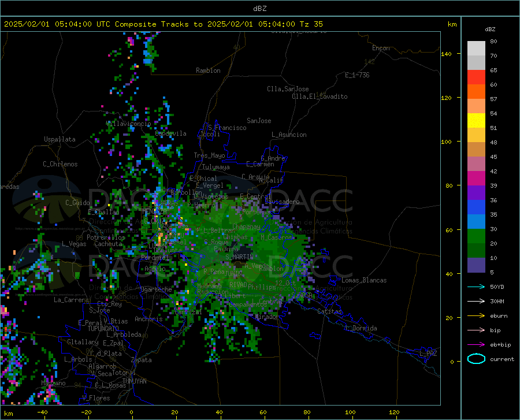
Task: Click the 'Clla.El_Cavadito' place label
Action: 320,96
